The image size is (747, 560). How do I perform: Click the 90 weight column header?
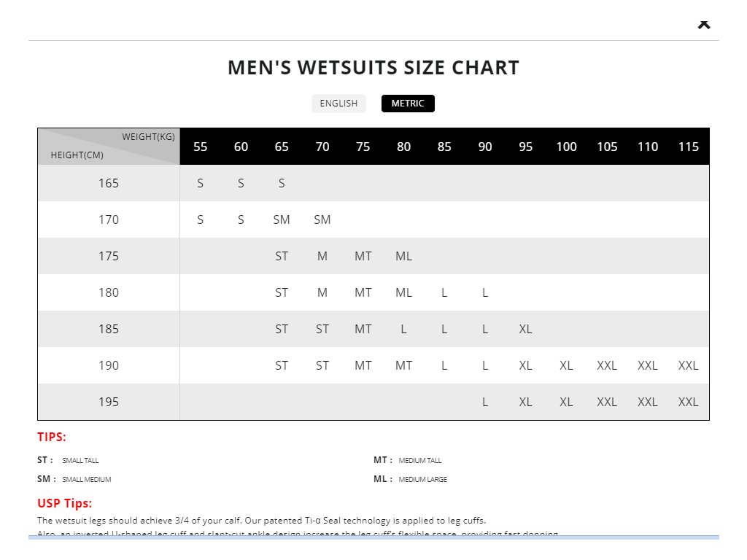[485, 147]
